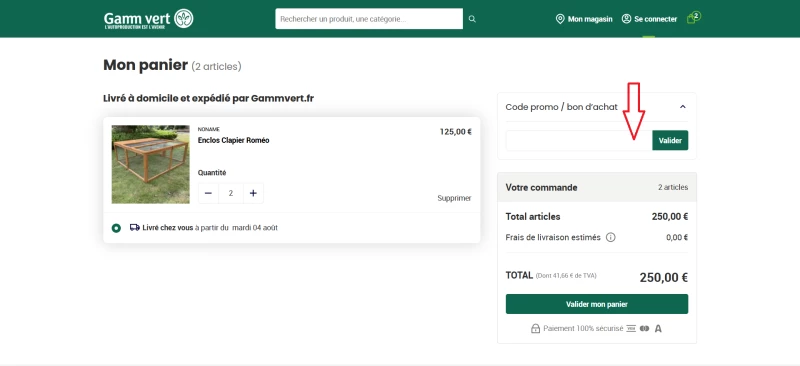This screenshot has width=800, height=366.
Task: Click the Code promo / bon d'achat header
Action: click(x=562, y=107)
